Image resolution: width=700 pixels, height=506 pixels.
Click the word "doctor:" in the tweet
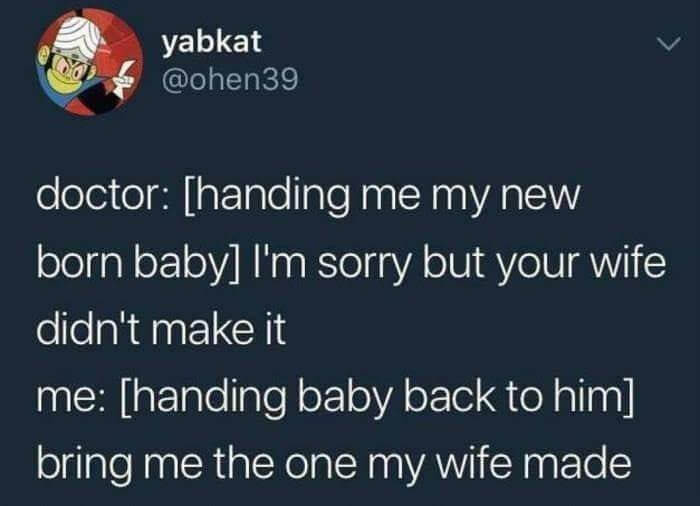pyautogui.click(x=103, y=196)
